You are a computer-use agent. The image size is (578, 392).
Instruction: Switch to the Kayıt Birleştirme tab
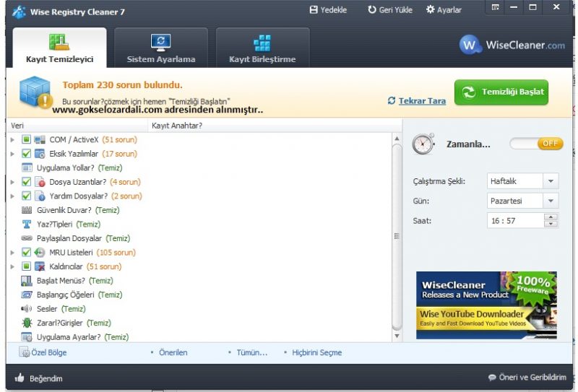pos(262,48)
